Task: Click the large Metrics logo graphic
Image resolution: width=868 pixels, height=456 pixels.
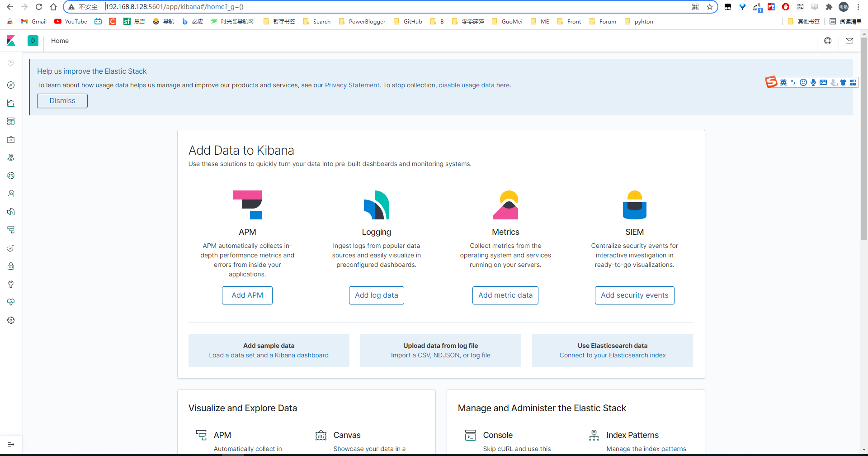Action: pyautogui.click(x=505, y=205)
